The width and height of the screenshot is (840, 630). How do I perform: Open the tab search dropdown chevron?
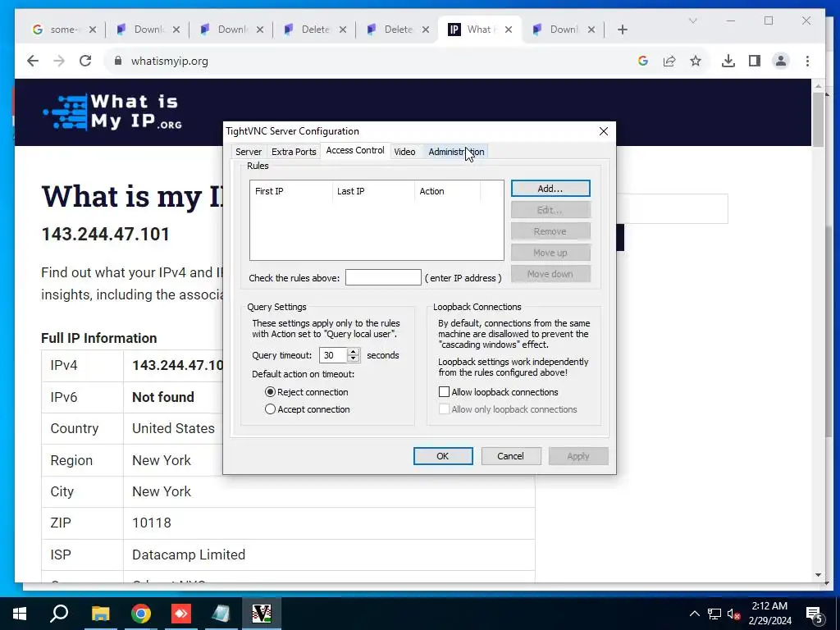pyautogui.click(x=692, y=21)
